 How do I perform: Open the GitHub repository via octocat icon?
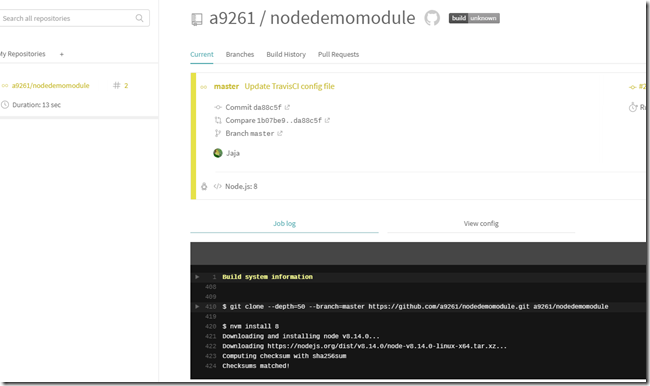432,18
